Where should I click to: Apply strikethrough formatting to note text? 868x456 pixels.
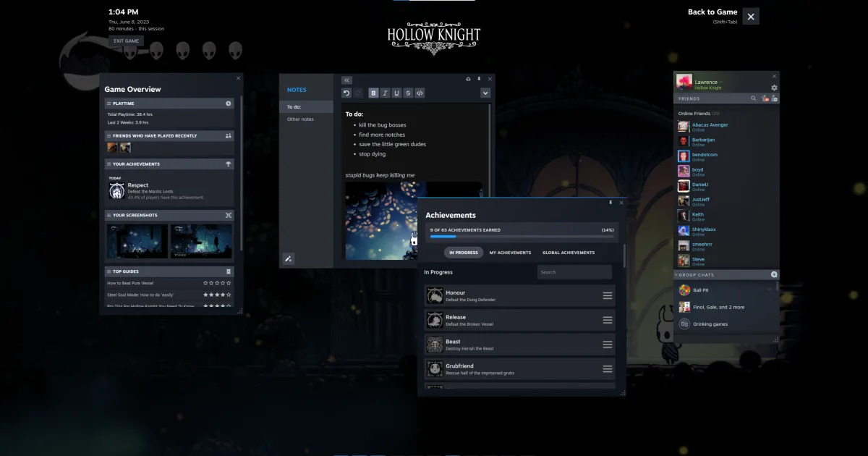point(408,93)
